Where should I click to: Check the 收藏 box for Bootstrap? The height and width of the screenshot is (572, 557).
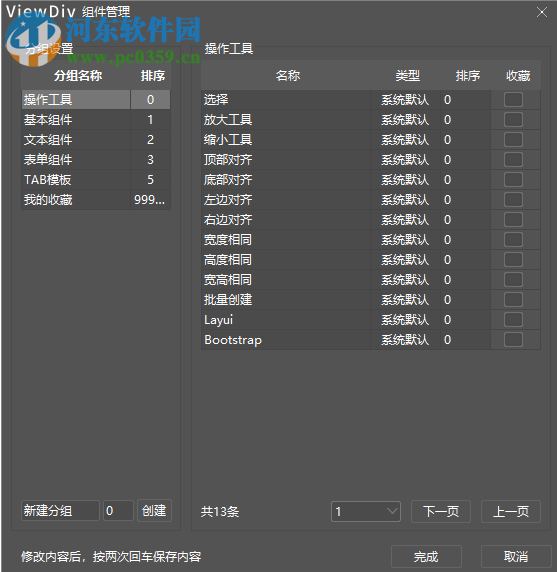pos(513,340)
